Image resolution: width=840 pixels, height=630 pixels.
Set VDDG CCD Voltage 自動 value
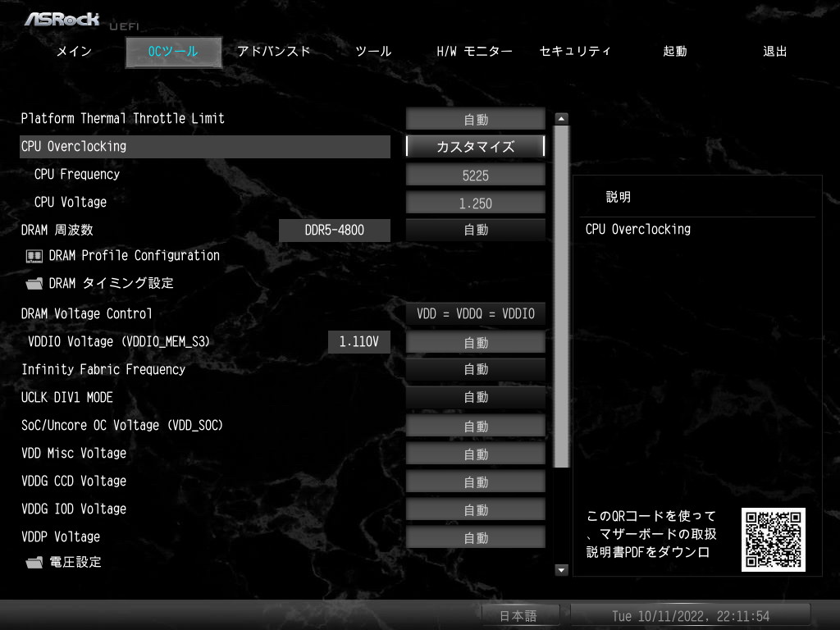[x=476, y=482]
